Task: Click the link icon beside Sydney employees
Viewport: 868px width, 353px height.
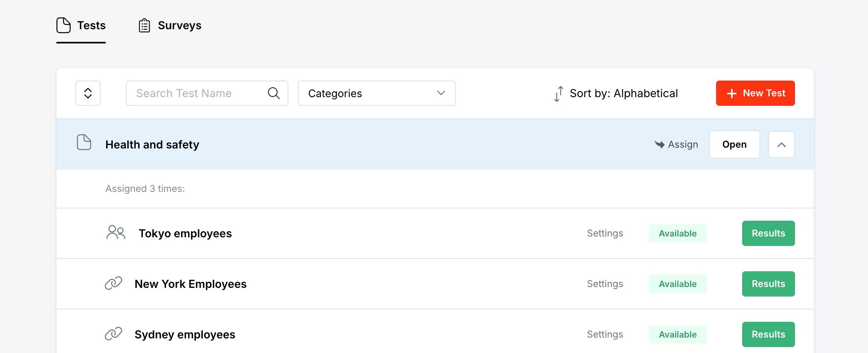Action: pyautogui.click(x=113, y=334)
